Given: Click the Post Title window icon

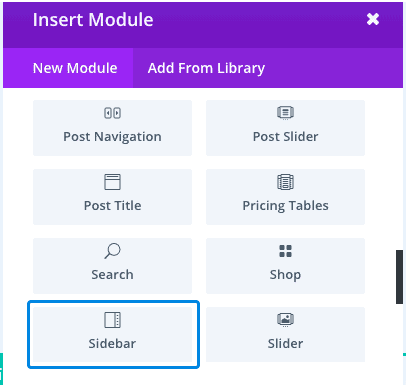Looking at the screenshot, I should tap(112, 182).
